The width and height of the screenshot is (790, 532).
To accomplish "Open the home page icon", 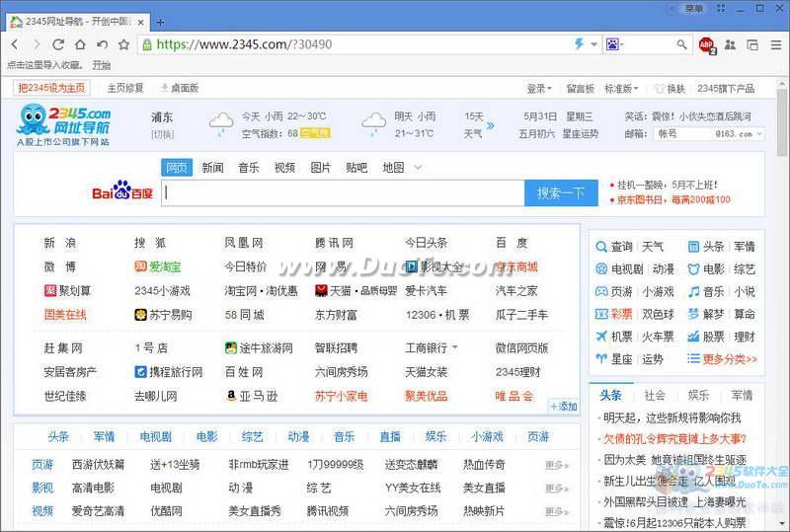I will tap(80, 44).
